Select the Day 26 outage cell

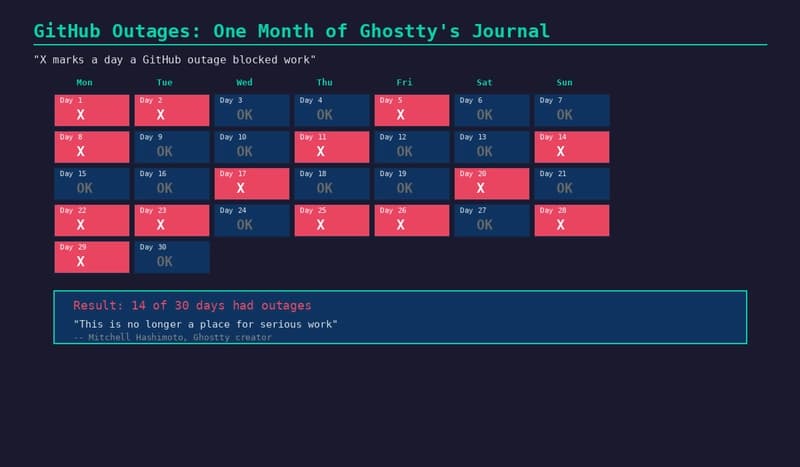412,220
